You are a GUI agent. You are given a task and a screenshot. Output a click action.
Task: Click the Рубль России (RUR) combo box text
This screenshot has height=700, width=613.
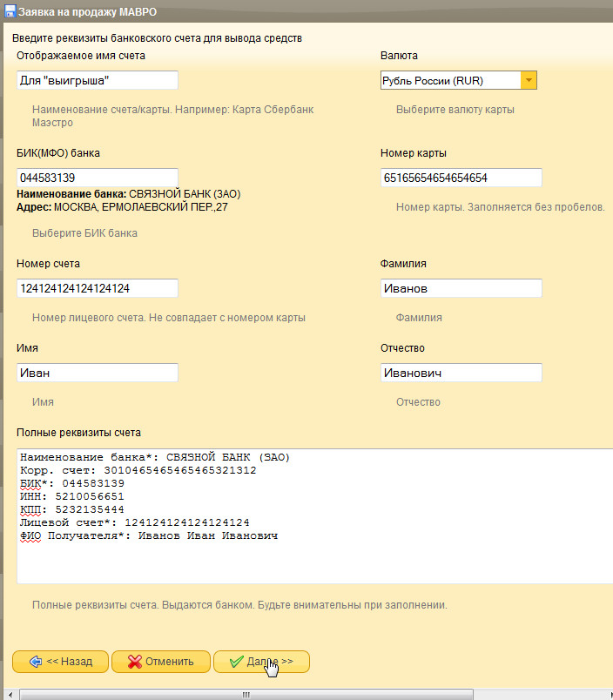click(450, 81)
